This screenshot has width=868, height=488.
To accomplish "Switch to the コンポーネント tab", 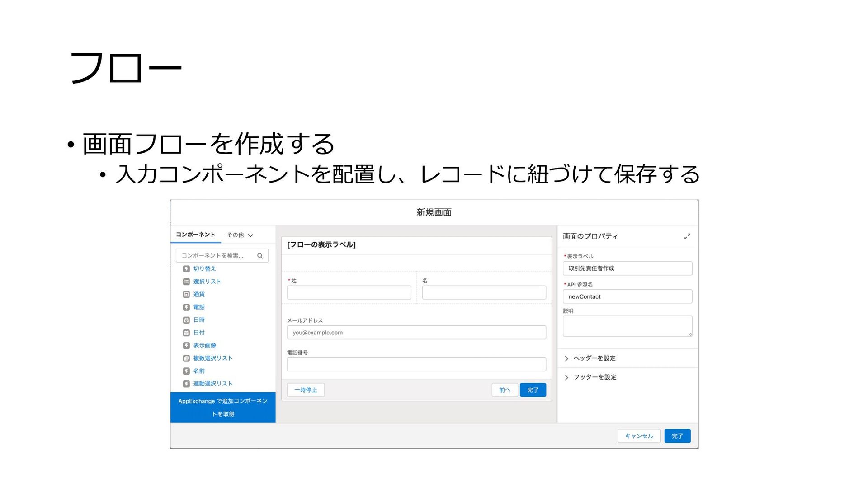I will 195,235.
